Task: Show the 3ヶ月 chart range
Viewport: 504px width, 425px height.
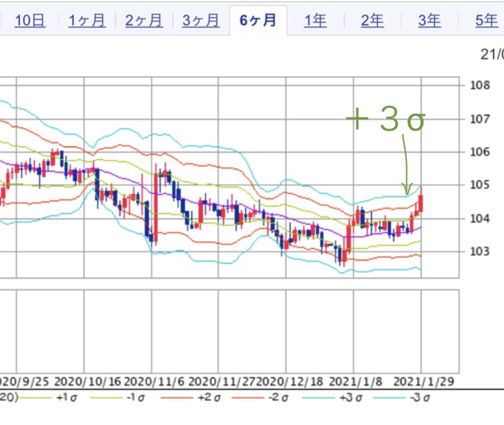Action: tap(201, 20)
